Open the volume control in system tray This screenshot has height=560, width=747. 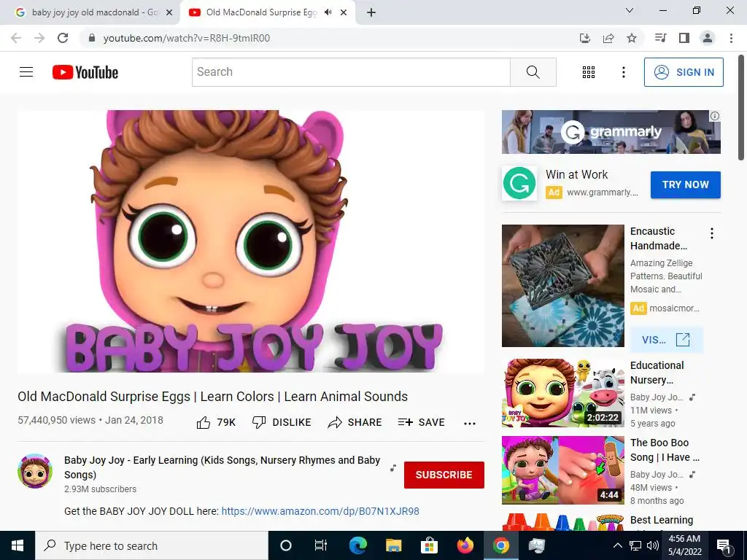653,545
